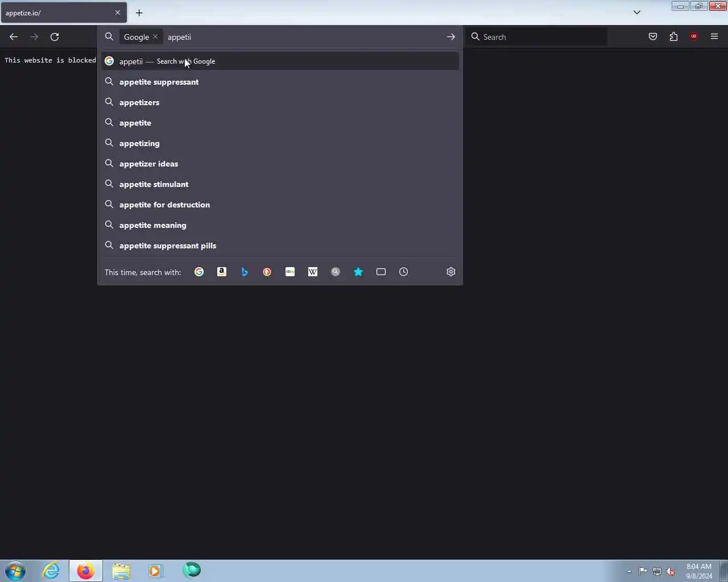This screenshot has width=728, height=582.
Task: Search with eBay one-off icon
Action: click(x=290, y=272)
